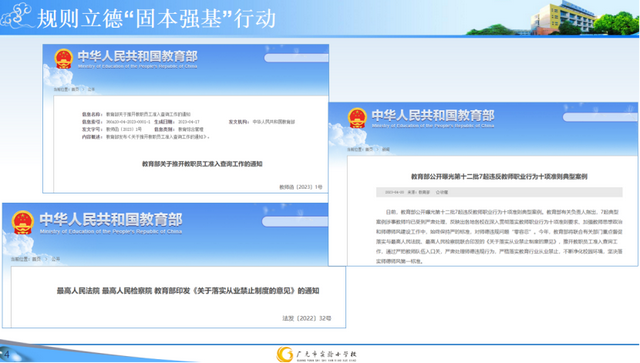This screenshot has height=363, width=640.
Task: Click the news article body paragraph starting 日前
Action: (499, 236)
